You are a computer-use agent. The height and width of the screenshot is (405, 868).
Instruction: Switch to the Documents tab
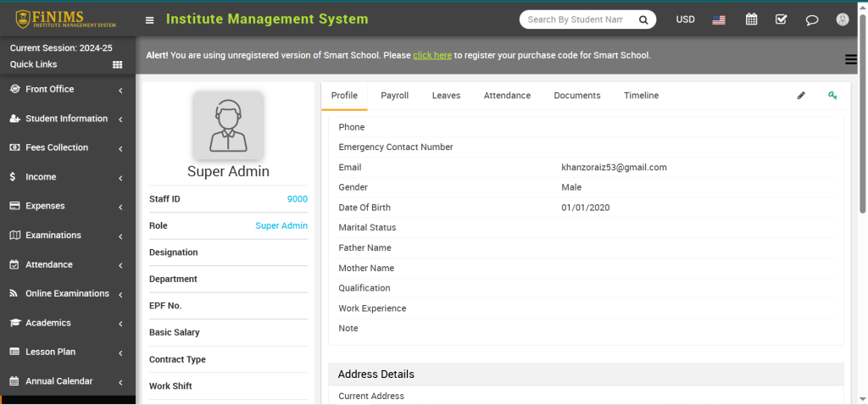tap(576, 96)
